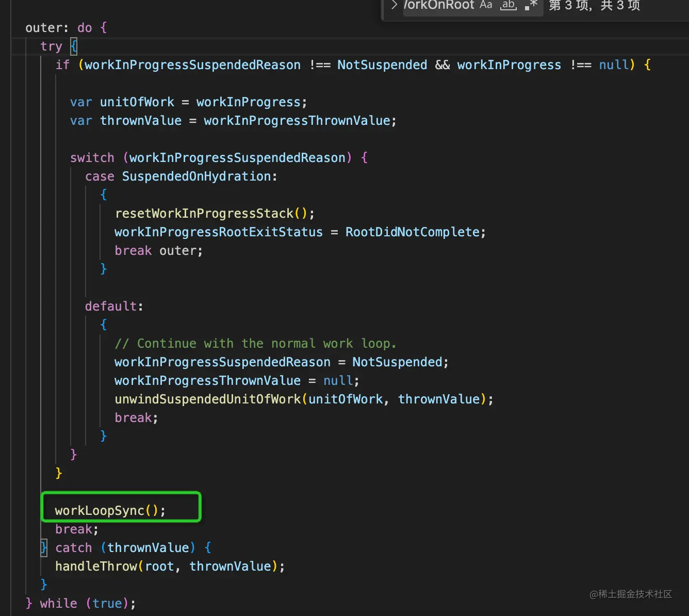Click the "default:" case label
This screenshot has height=616, width=689.
point(114,306)
